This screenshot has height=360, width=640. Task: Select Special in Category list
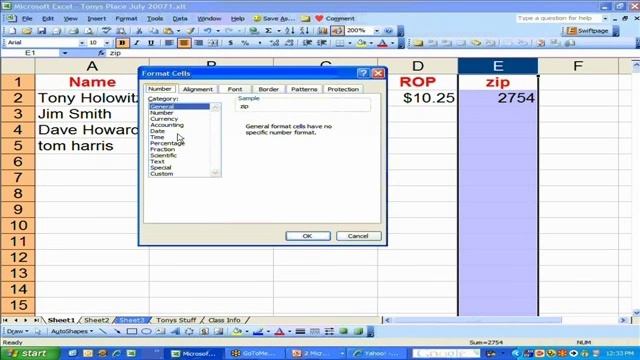pos(161,168)
